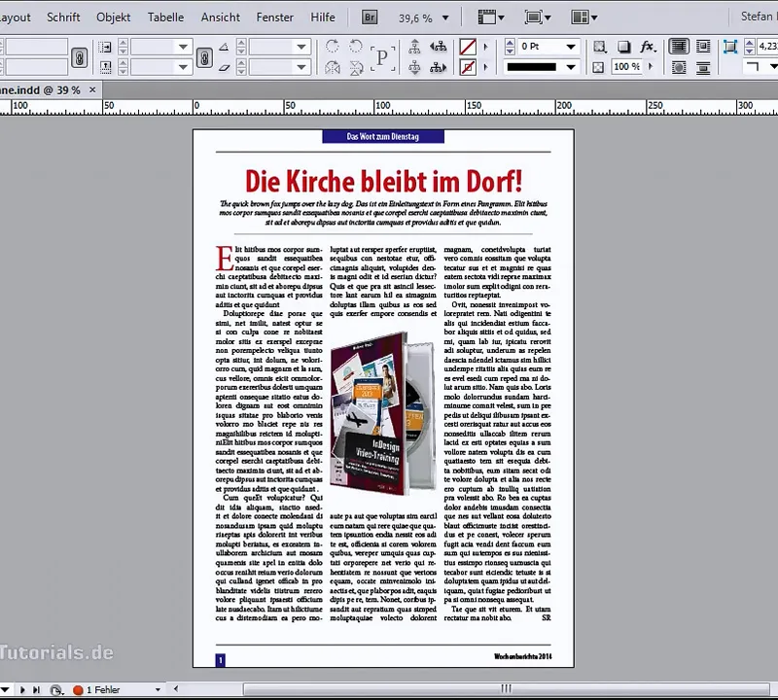Flip horizontally
The height and width of the screenshot is (700, 778).
tap(332, 67)
